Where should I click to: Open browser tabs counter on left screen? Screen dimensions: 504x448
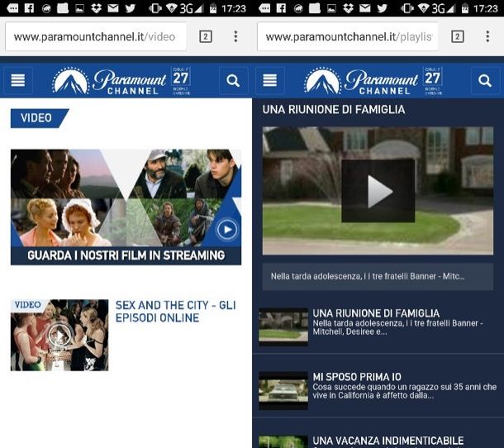(206, 36)
